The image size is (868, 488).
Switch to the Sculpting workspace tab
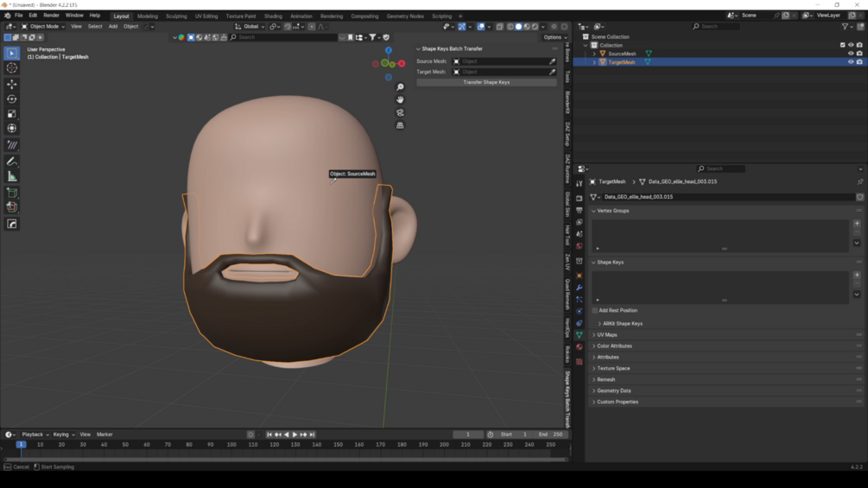tap(176, 16)
